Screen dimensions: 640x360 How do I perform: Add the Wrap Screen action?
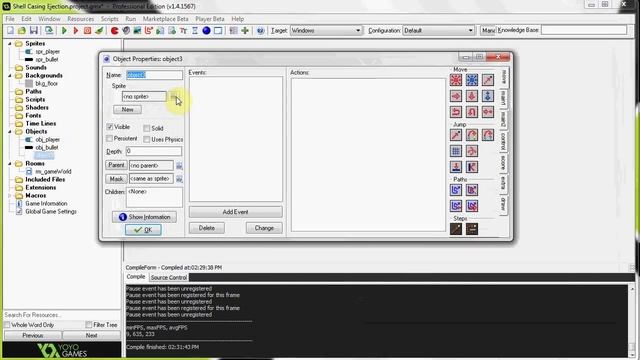point(472,151)
